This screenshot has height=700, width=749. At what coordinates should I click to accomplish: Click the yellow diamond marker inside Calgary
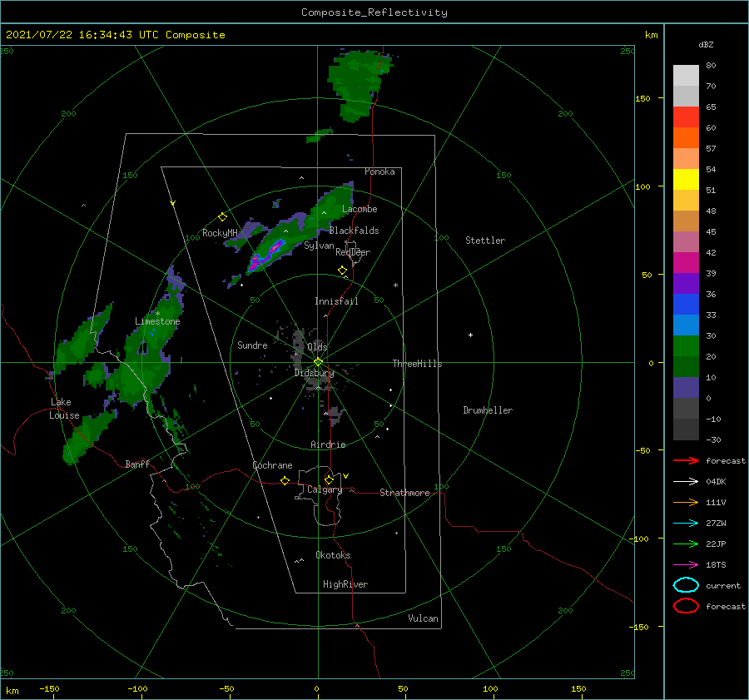tap(329, 479)
